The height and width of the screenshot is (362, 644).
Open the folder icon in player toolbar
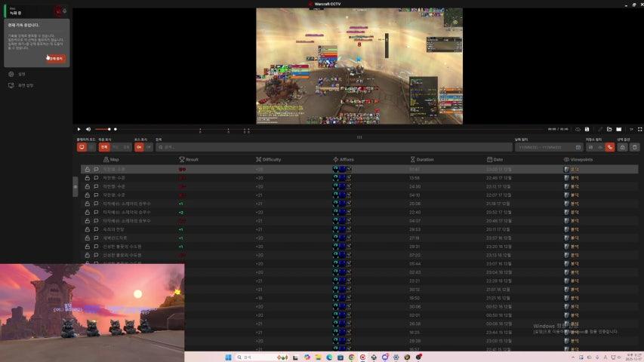coord(609,129)
